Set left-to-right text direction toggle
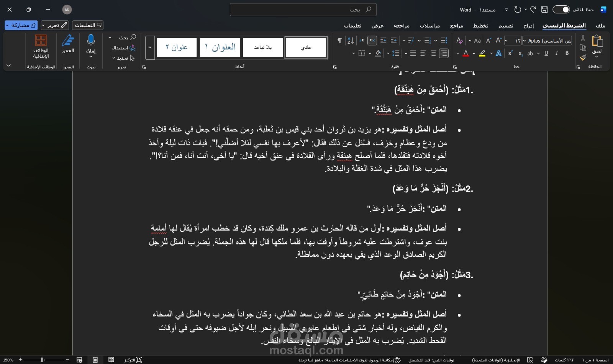613x364 pixels. pyautogui.click(x=361, y=40)
